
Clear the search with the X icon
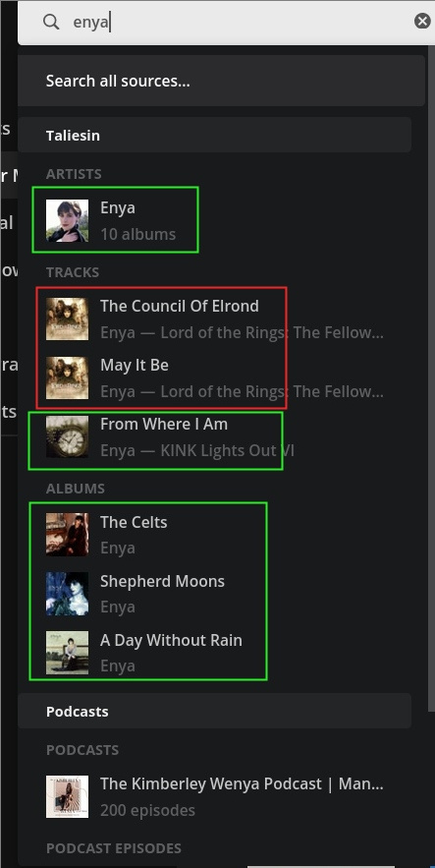pyautogui.click(x=422, y=22)
